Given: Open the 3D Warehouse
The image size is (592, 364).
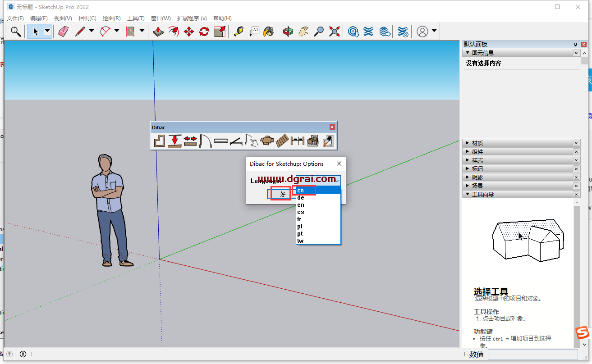Looking at the screenshot, I should 353,32.
